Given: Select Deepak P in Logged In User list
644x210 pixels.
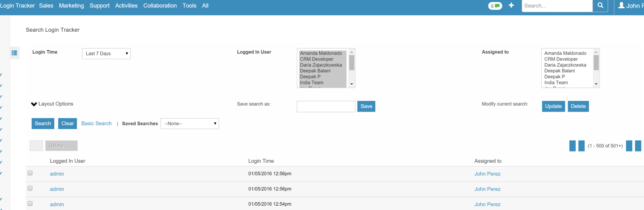Looking at the screenshot, I should point(323,77).
